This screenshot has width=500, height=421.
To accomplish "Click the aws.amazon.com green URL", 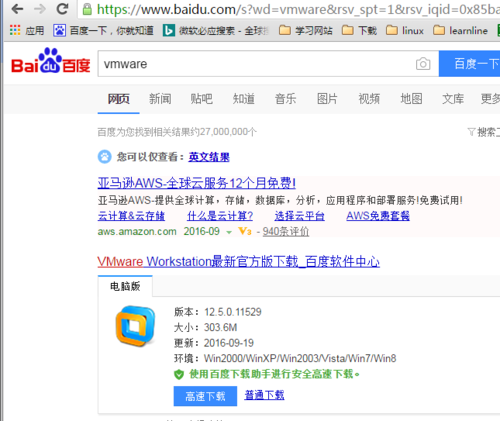I will click(137, 231).
